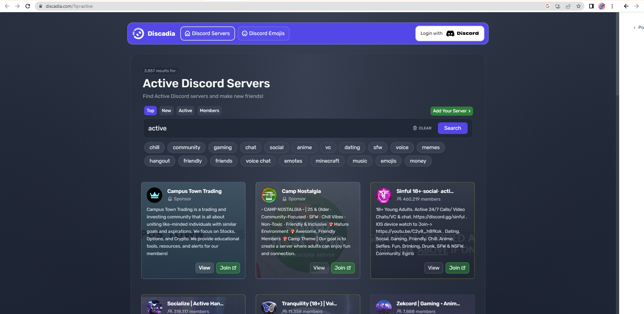Click the far-right forward arrow

point(637,6)
